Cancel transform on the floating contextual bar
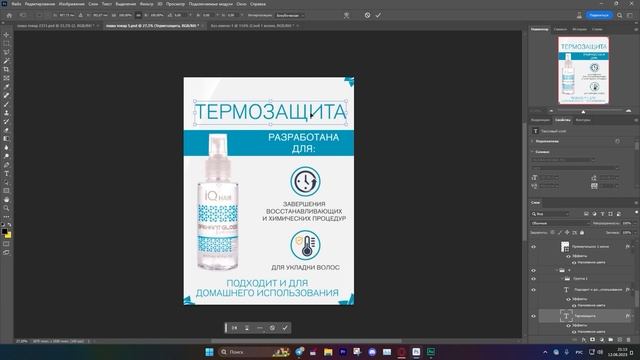 click(272, 328)
